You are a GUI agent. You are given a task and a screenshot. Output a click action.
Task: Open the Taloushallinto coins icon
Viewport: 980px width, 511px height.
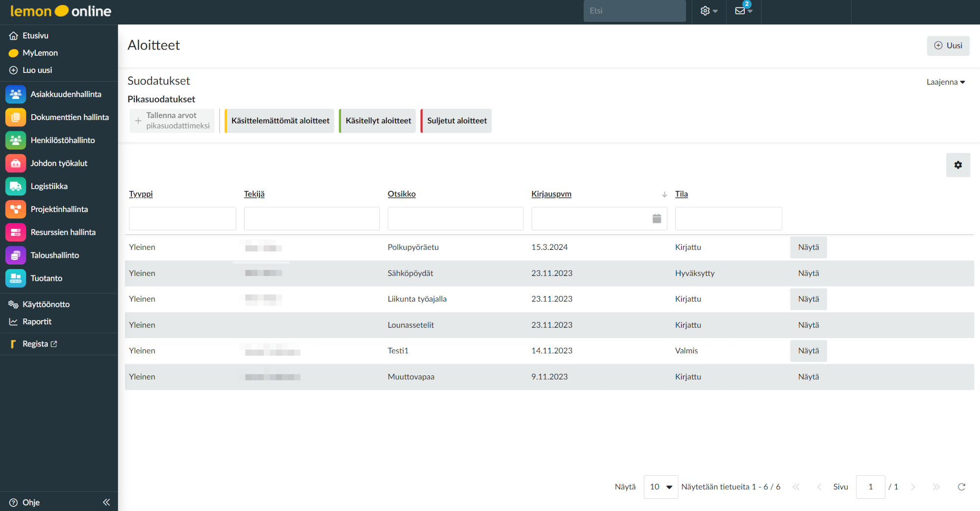pyautogui.click(x=16, y=255)
